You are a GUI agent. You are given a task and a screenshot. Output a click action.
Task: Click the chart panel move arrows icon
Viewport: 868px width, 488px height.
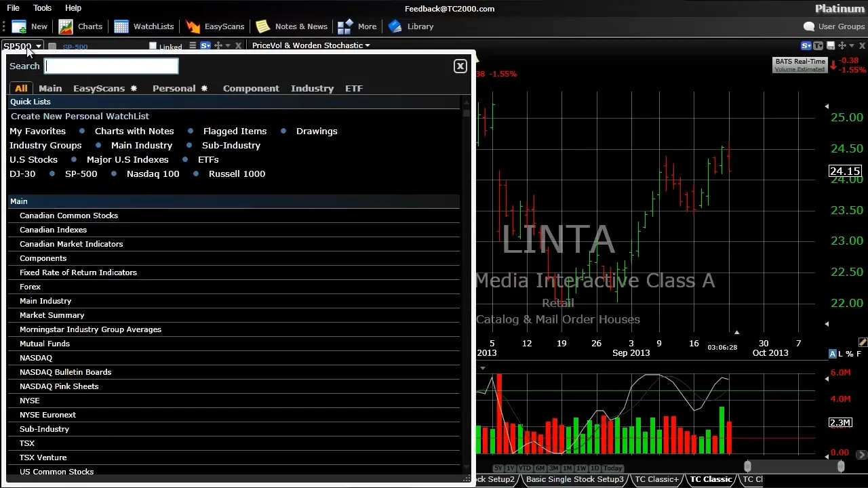click(x=842, y=45)
